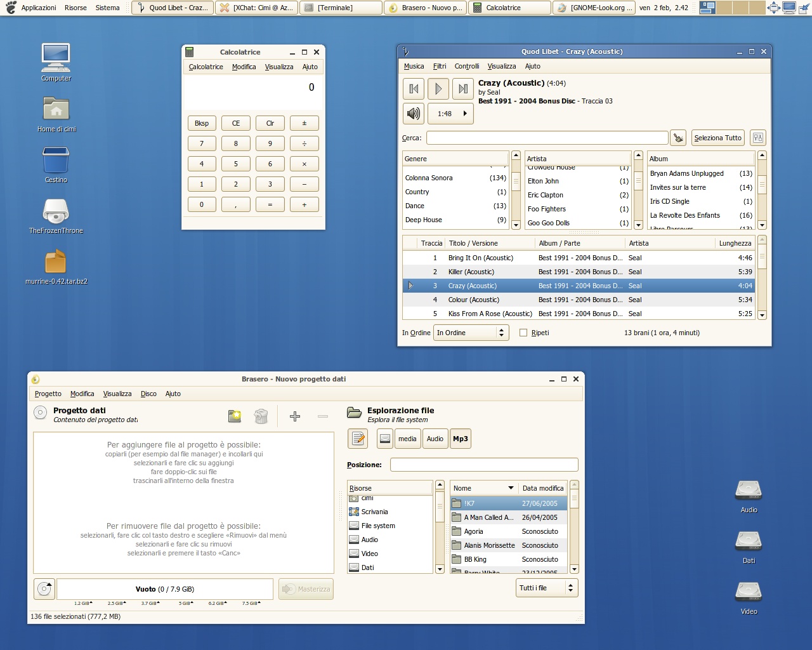Click the ÷ division button on the calculator
Screen dimensions: 812x650
(304, 143)
